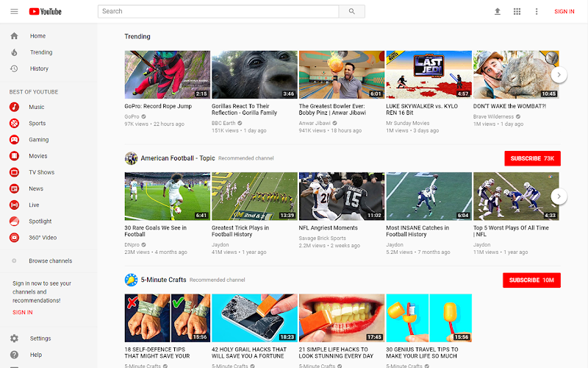The height and width of the screenshot is (368, 588).
Task: Click the search magnifier button
Action: (x=352, y=11)
